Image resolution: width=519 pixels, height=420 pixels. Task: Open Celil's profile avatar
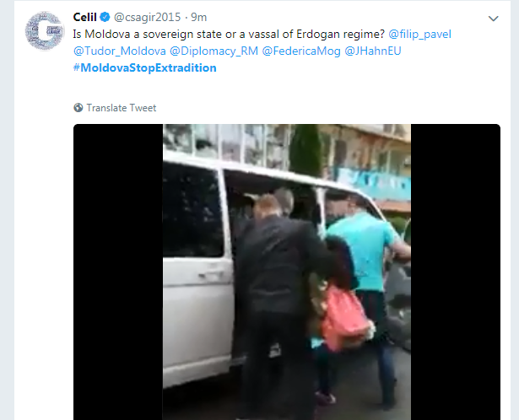tap(45, 30)
